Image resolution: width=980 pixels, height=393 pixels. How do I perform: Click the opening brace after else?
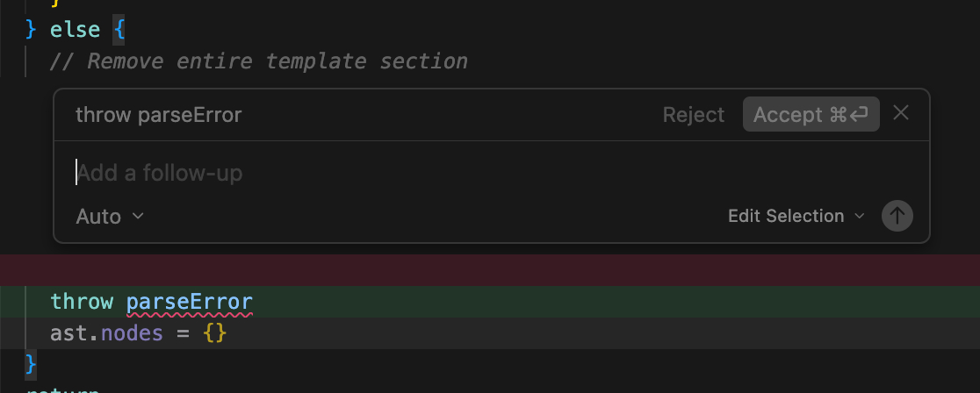(119, 29)
